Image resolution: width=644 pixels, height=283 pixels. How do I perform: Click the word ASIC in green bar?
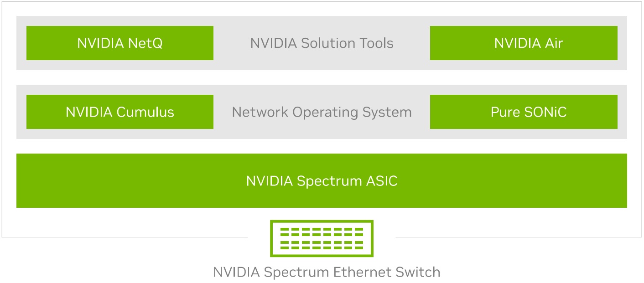point(382,181)
